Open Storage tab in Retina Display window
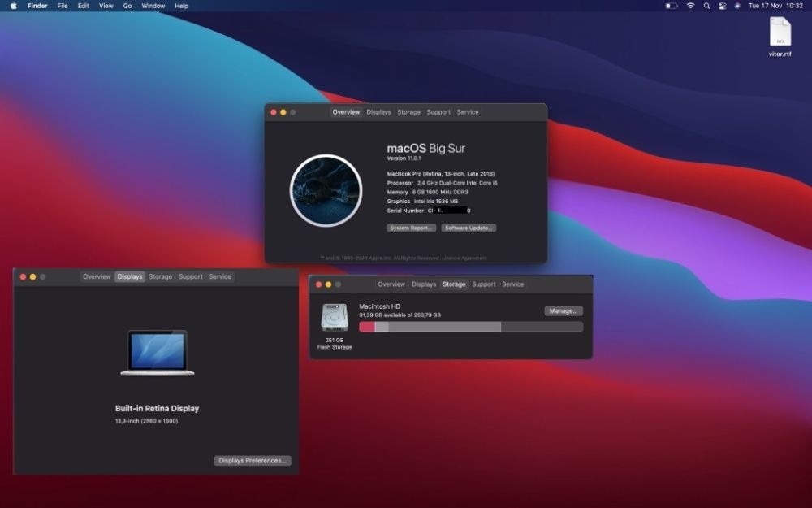The height and width of the screenshot is (508, 812). (161, 277)
